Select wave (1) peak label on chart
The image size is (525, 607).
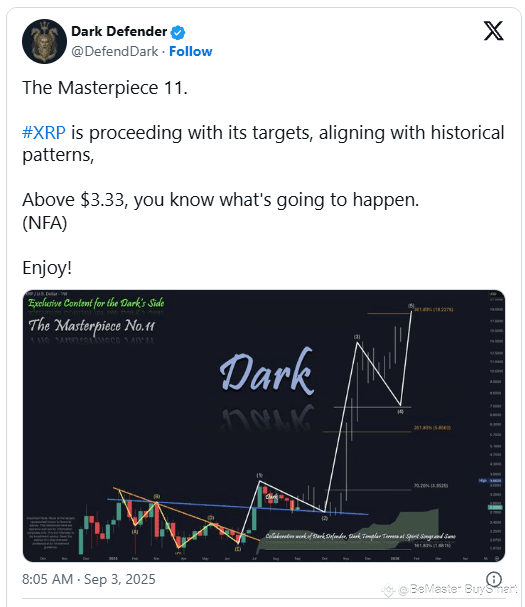coord(259,475)
